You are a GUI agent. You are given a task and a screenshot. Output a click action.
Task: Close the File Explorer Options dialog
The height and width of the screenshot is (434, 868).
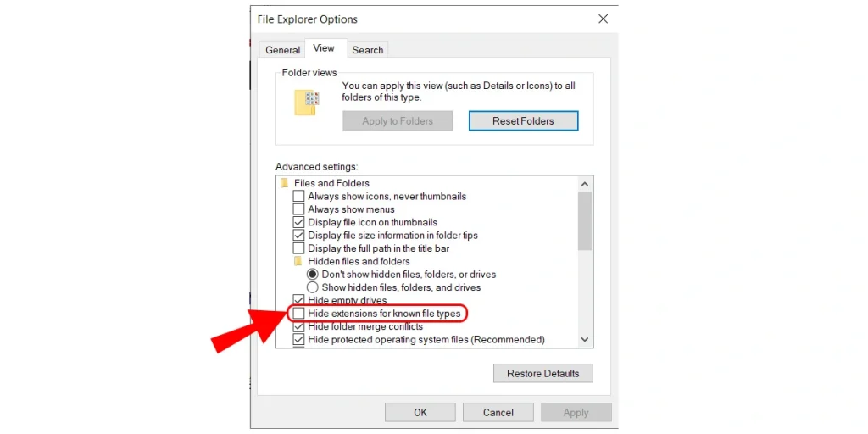604,19
